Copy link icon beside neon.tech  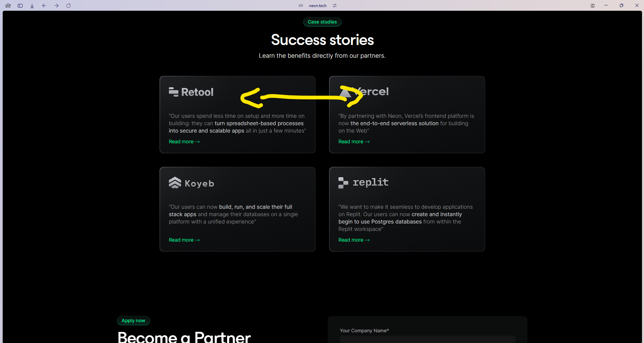tap(301, 6)
